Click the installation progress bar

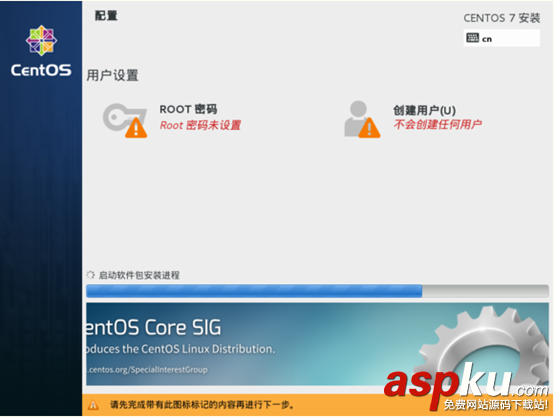click(x=317, y=291)
